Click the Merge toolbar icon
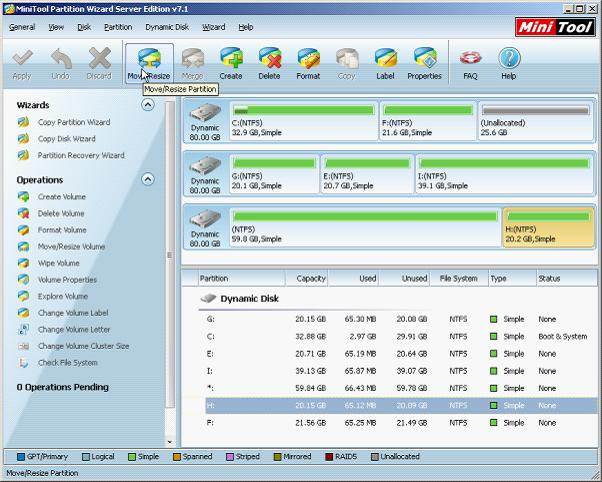The width and height of the screenshot is (602, 482). click(x=193, y=58)
